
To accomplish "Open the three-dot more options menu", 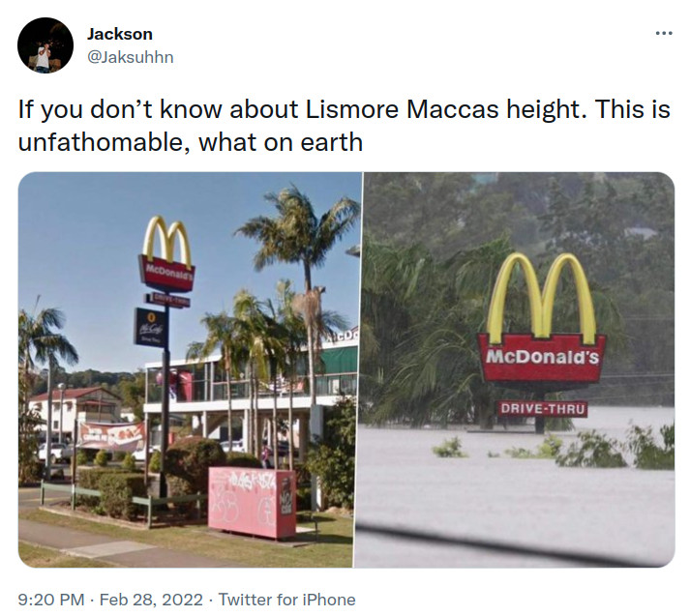I will [x=664, y=33].
